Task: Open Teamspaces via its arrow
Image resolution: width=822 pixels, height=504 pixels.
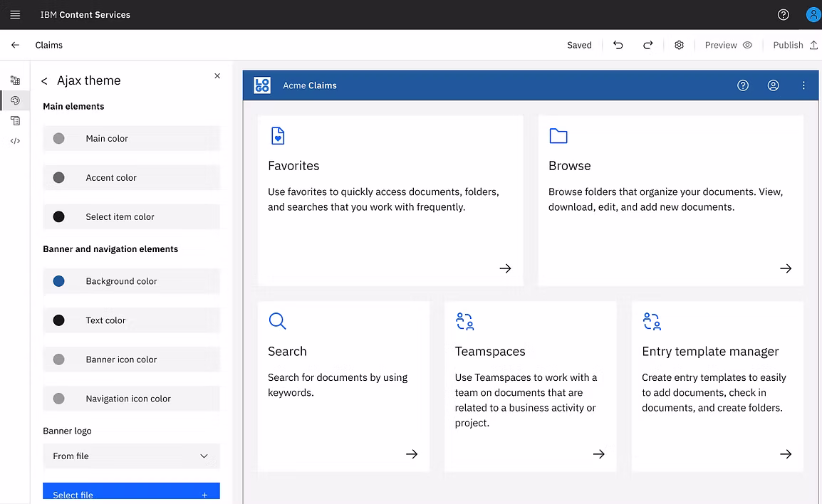Action: point(598,453)
